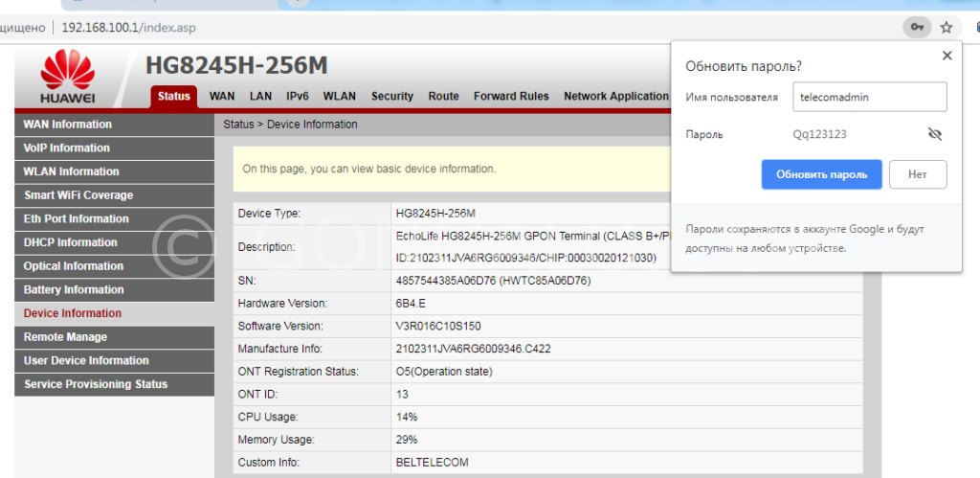The width and height of the screenshot is (980, 478).
Task: Click the Manufacture Info value 2102311JVA6RG6009346.C422
Action: coord(473,349)
